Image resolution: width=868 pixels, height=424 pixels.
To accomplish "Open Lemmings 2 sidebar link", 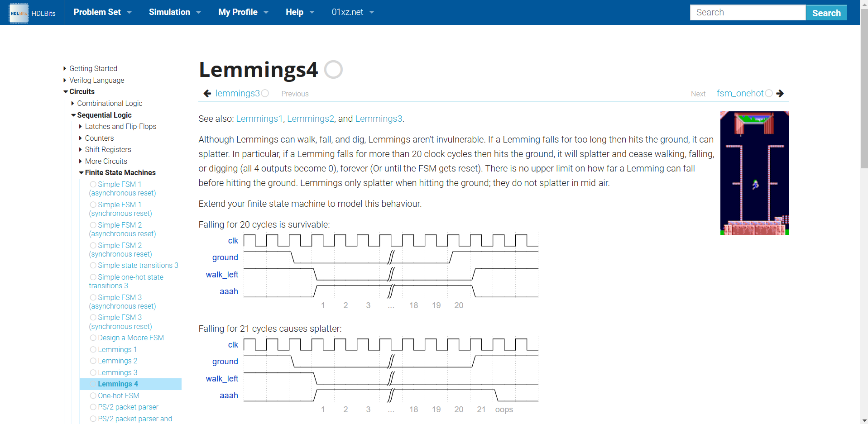I will click(x=118, y=361).
